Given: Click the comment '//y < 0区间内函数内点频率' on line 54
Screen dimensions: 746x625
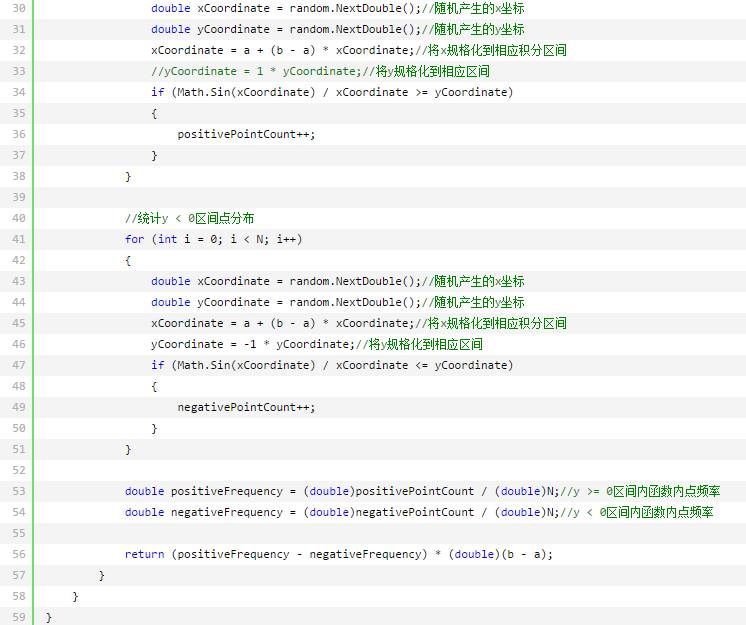Looking at the screenshot, I should [637, 512].
